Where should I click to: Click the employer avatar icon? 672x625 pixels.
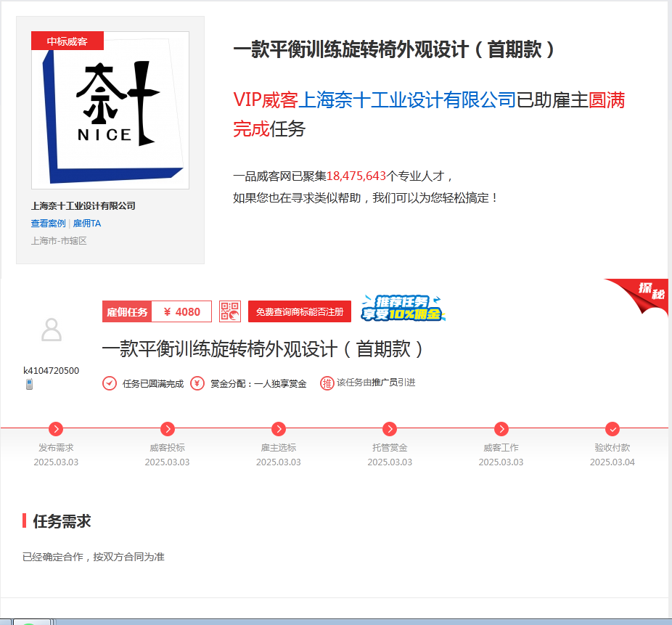[x=52, y=330]
